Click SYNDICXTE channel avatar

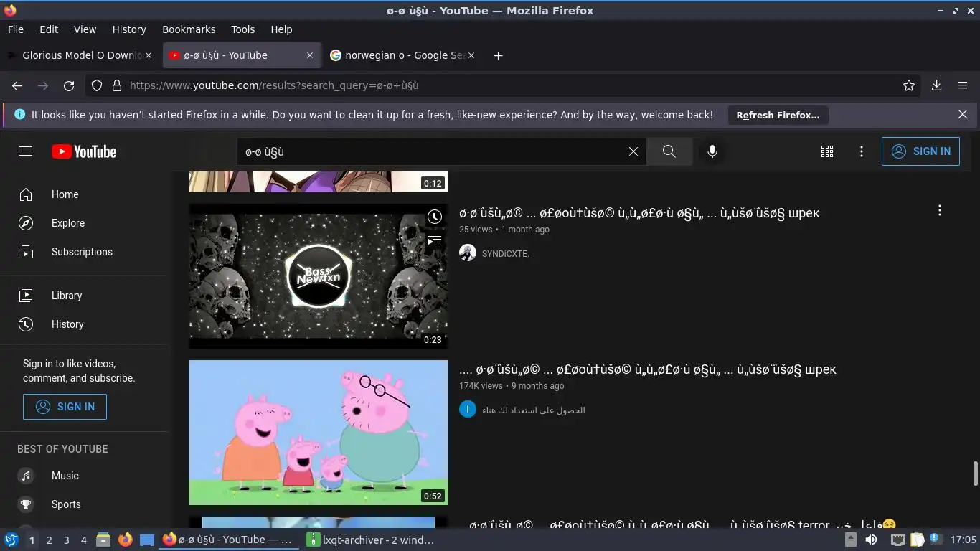(x=468, y=253)
